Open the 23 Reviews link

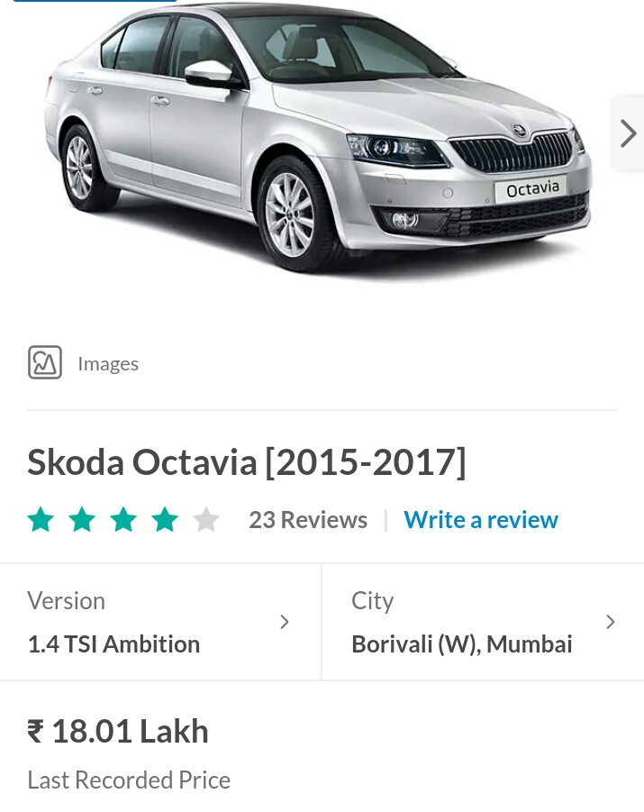(308, 520)
